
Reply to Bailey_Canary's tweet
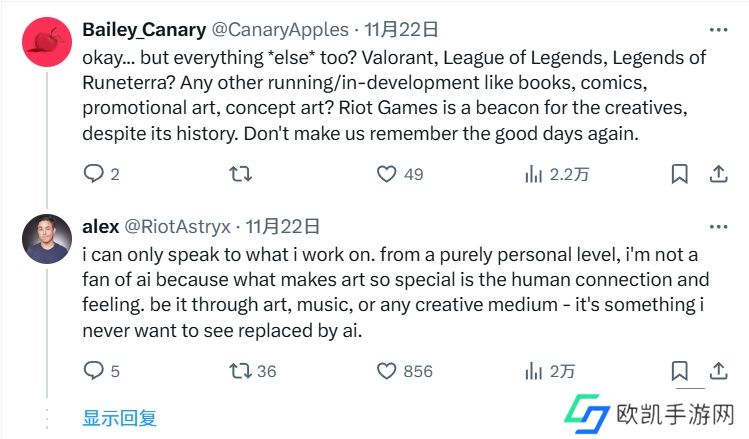pyautogui.click(x=93, y=174)
